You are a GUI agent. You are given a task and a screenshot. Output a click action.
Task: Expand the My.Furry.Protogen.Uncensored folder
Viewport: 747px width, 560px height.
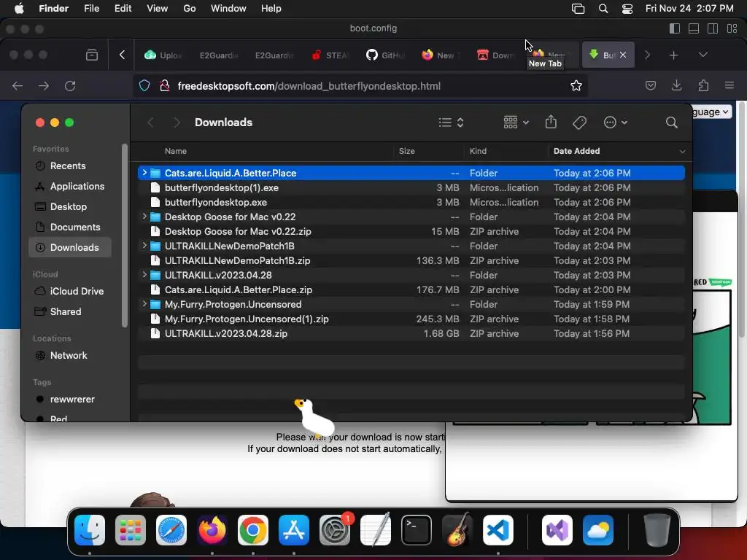tap(144, 304)
